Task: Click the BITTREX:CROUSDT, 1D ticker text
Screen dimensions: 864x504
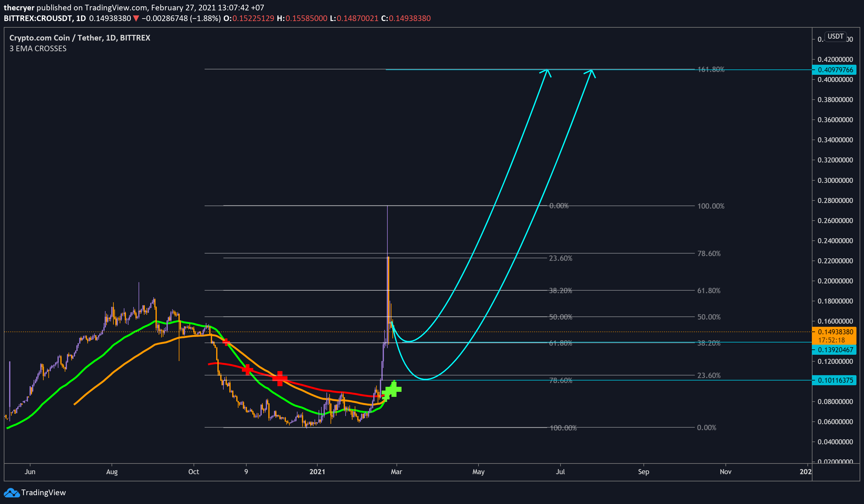Action: 45,19
